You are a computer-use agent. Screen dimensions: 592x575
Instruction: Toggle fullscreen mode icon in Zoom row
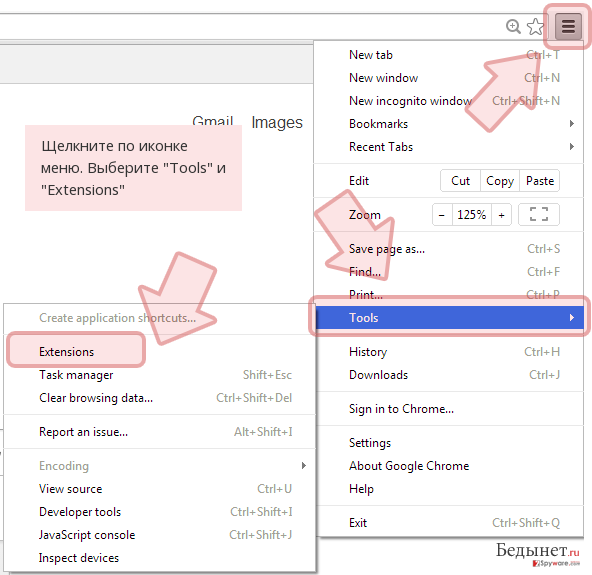pos(539,214)
